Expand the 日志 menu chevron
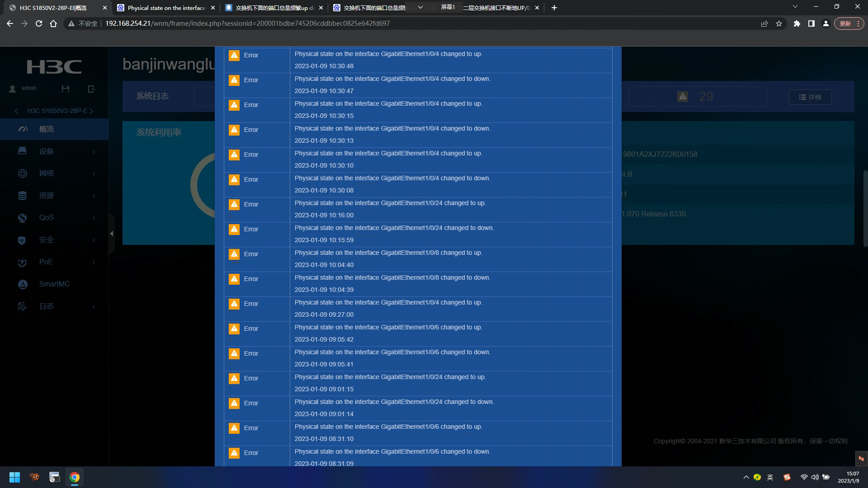868x488 pixels. [94, 307]
